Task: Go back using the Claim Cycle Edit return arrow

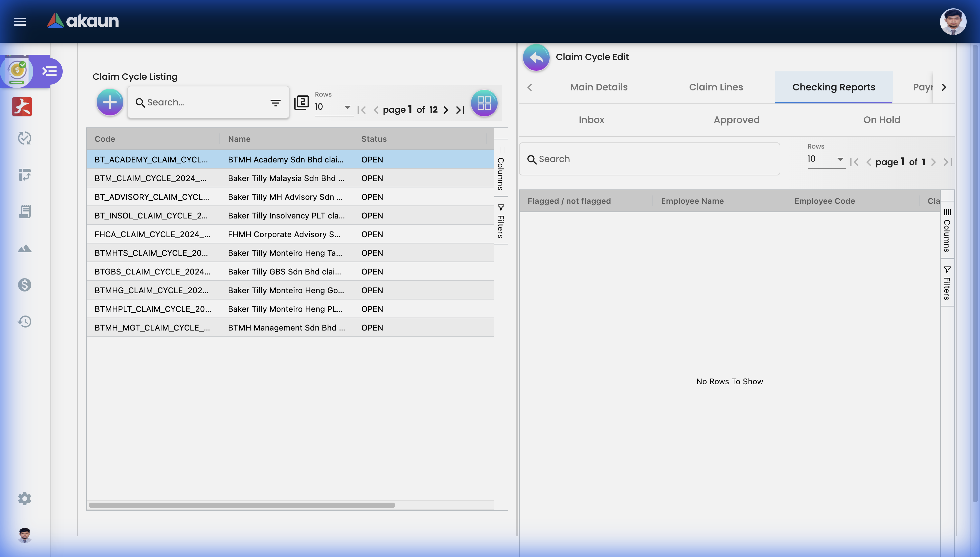Action: (536, 57)
